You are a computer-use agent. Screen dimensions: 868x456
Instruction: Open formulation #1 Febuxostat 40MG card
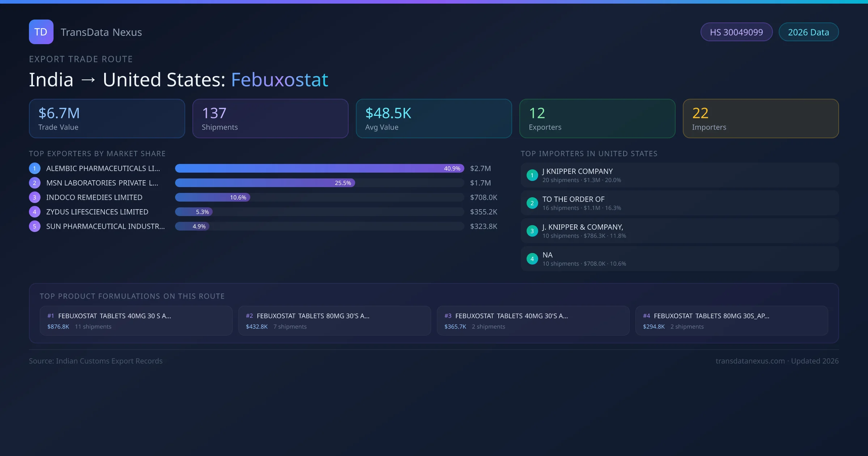pos(136,321)
